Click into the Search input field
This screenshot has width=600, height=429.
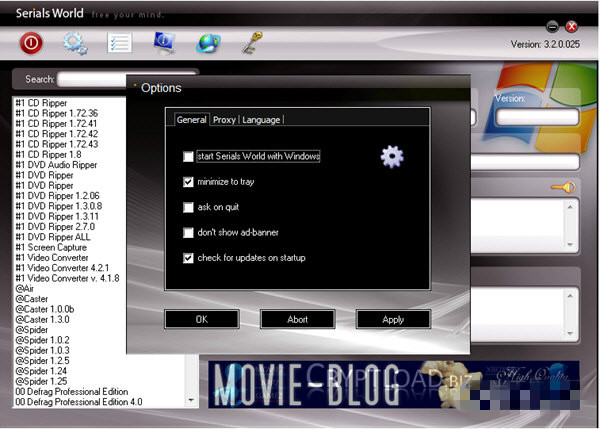tap(92, 79)
